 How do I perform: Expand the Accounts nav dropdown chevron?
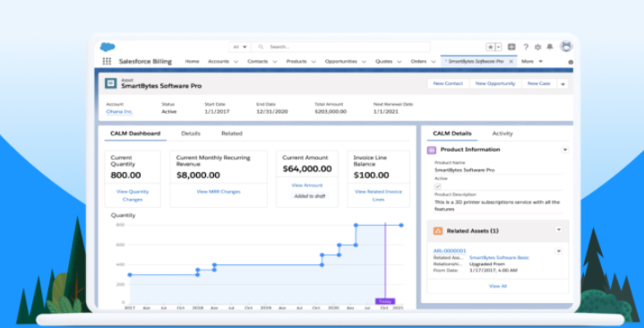click(x=236, y=62)
